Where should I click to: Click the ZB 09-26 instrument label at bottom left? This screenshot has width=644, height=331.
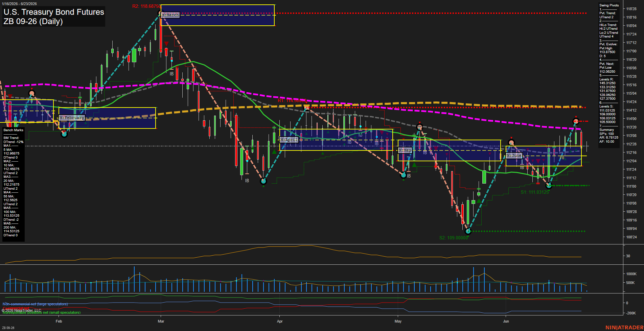(x=8, y=328)
